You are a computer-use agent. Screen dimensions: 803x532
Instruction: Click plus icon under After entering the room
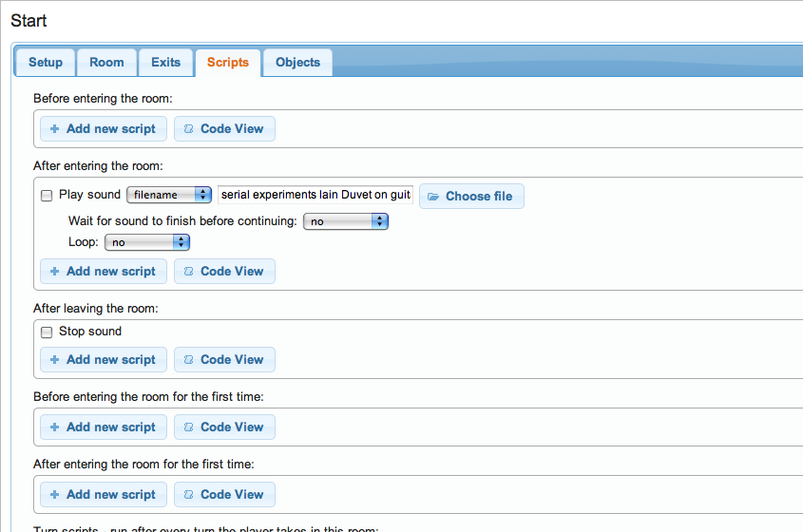click(55, 272)
